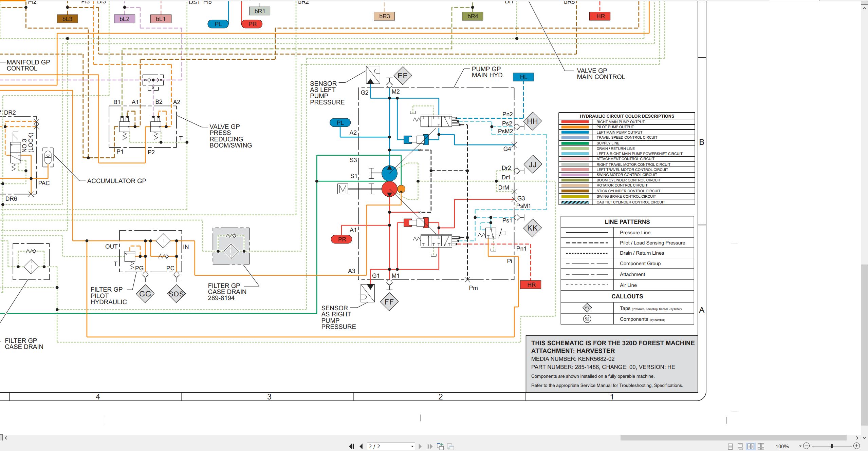Go to the next page
Viewport: 868px width, 451px height.
tap(420, 446)
